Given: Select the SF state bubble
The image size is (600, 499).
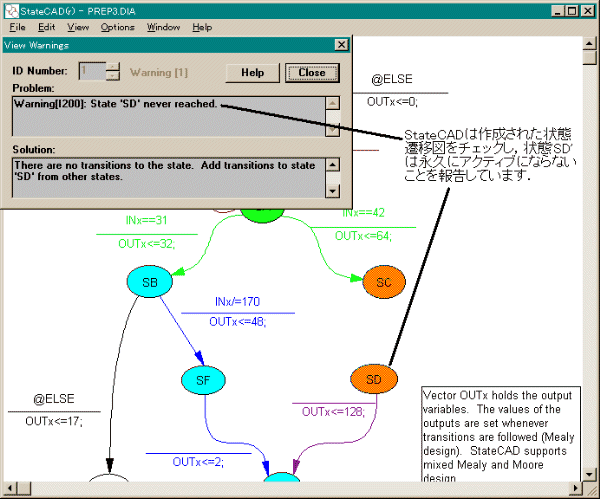Looking at the screenshot, I should pyautogui.click(x=204, y=380).
